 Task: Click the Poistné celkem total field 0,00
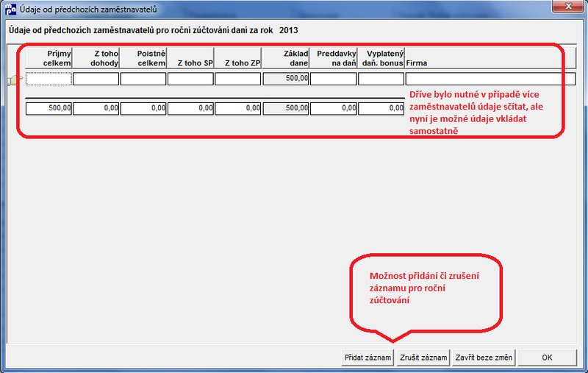pos(143,108)
